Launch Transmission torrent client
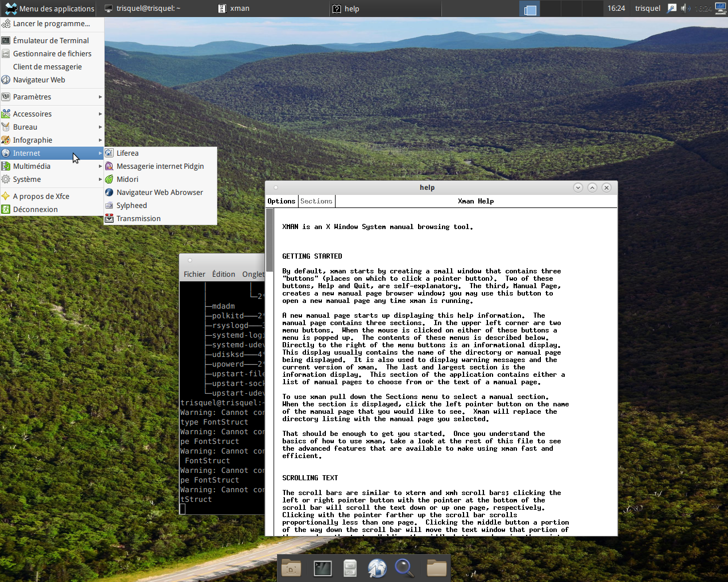728x582 pixels. pos(160,218)
